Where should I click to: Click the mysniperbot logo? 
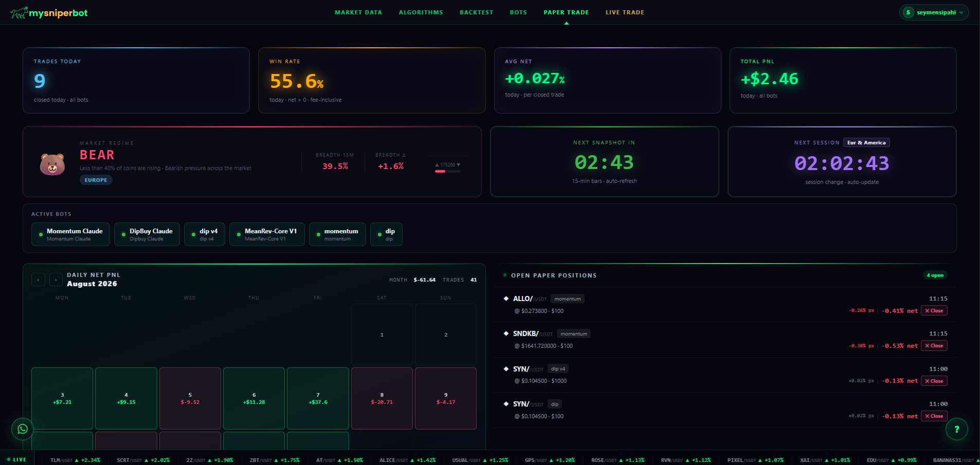point(49,13)
